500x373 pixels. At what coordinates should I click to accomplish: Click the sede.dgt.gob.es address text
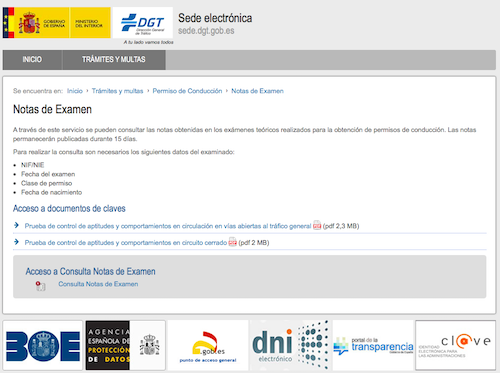(206, 31)
